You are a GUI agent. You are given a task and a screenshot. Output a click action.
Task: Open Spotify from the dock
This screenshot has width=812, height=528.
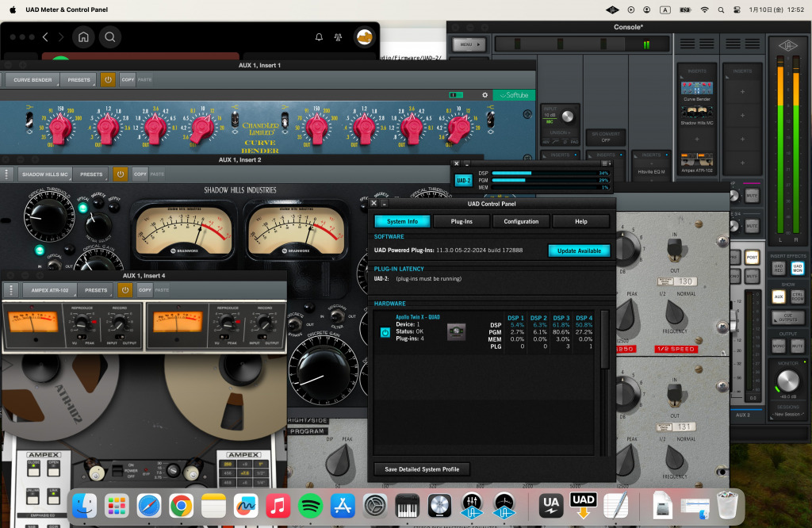309,505
